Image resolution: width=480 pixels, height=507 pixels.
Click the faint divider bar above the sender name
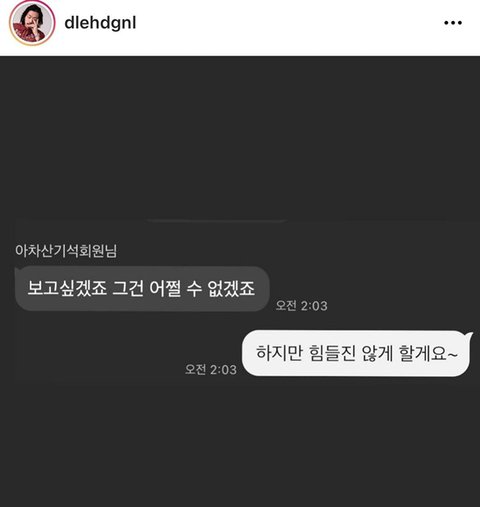[217, 220]
